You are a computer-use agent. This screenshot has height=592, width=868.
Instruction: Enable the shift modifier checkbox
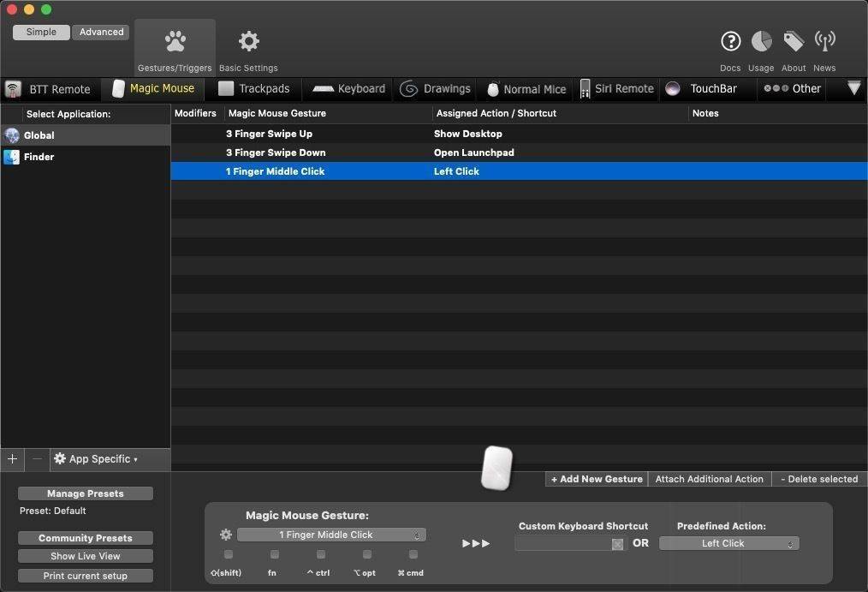(x=229, y=554)
